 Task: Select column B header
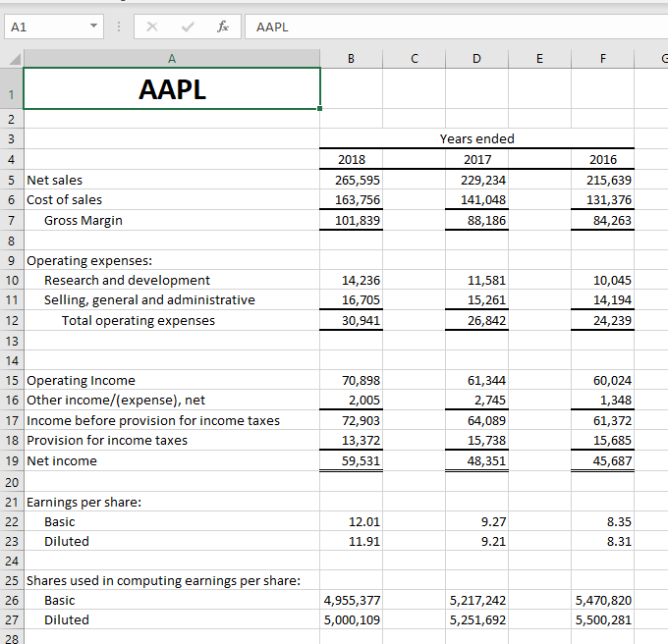tap(351, 58)
